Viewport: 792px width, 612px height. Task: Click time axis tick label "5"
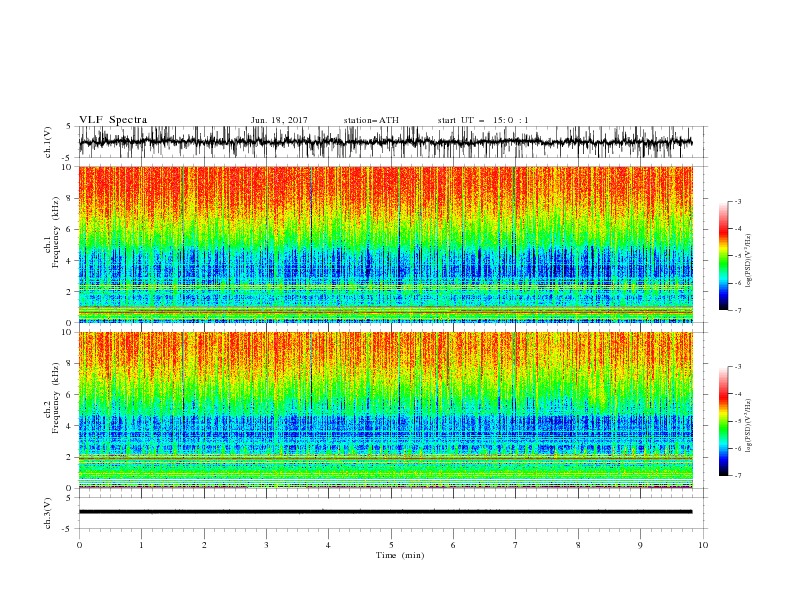coord(391,545)
